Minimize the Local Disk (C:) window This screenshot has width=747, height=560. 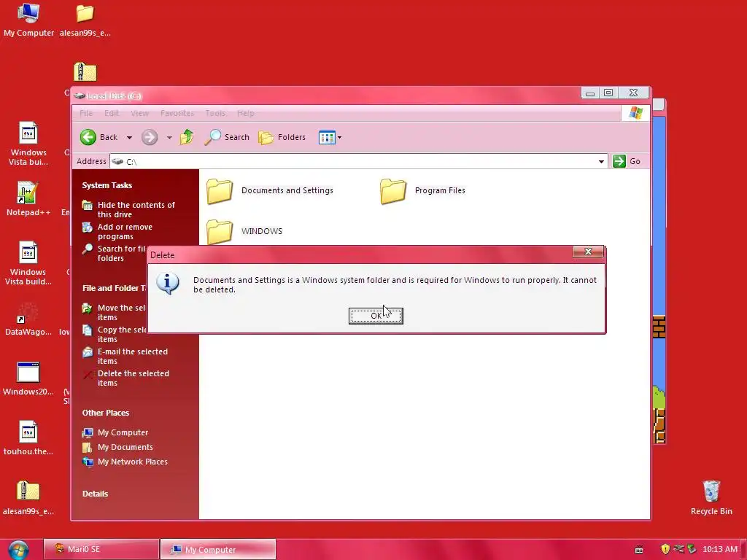point(589,93)
